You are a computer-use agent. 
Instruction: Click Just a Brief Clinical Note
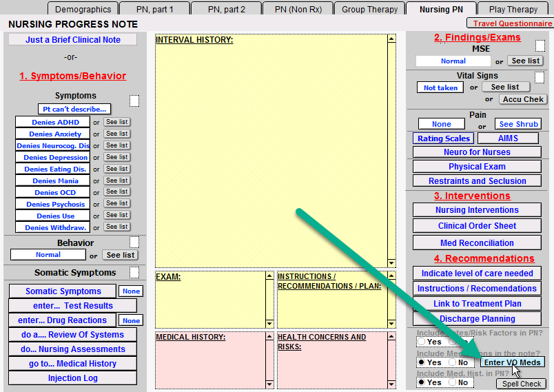click(x=73, y=40)
